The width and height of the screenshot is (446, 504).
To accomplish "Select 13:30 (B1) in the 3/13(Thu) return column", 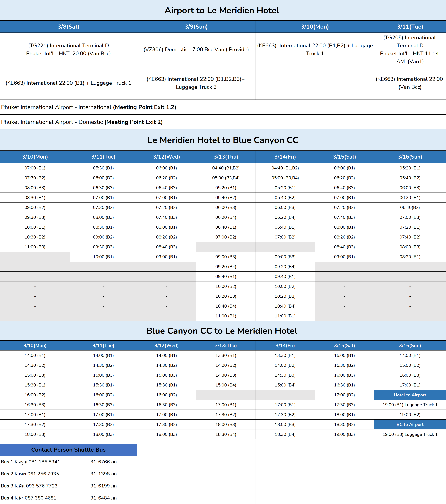I will tap(226, 355).
